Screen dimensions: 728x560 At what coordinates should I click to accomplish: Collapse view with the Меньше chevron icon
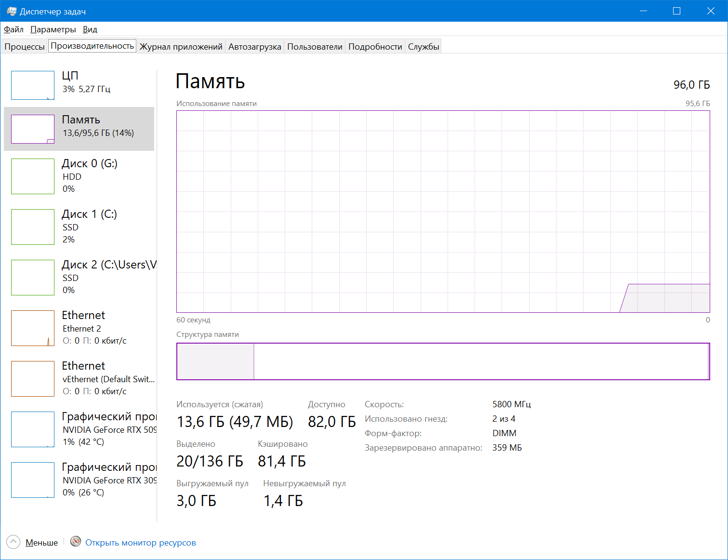pos(13,542)
